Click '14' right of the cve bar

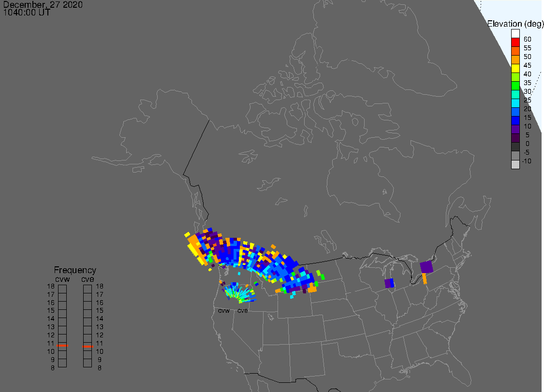coord(100,319)
